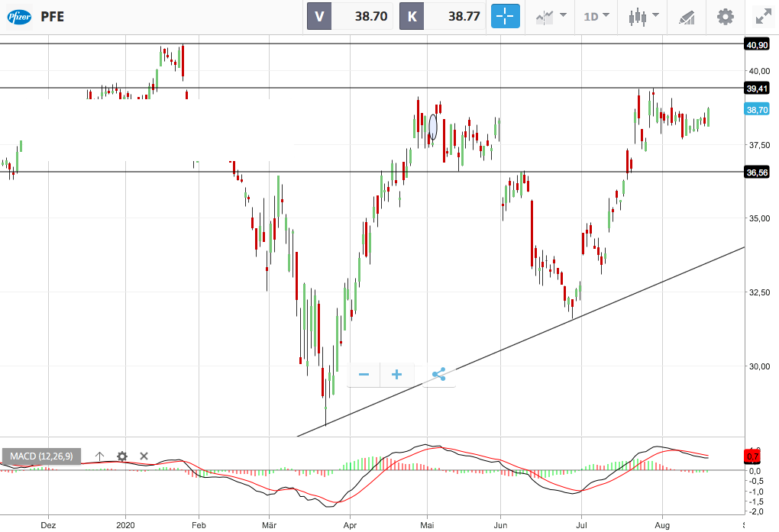The height and width of the screenshot is (532, 779).
Task: Open MACD indicator settings gear
Action: point(121,456)
